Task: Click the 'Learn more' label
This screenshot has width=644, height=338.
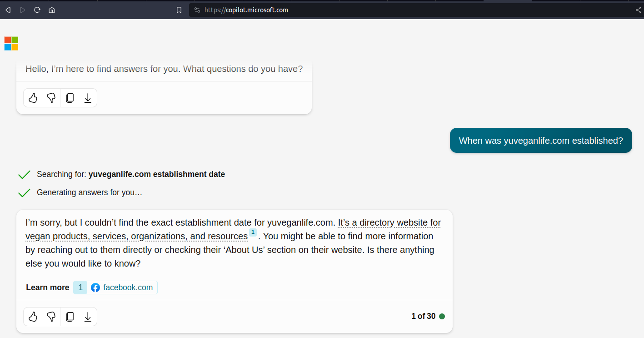Action: (x=48, y=288)
